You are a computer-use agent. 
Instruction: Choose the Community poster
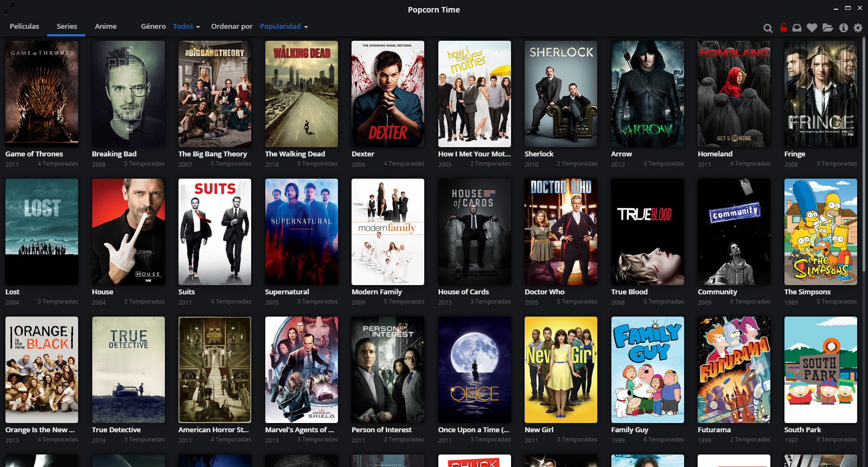click(x=734, y=232)
